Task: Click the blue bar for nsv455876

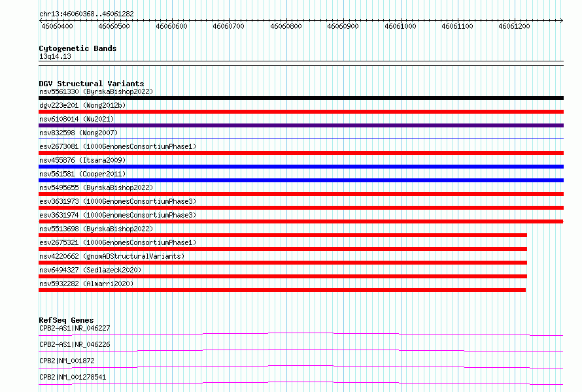Action: [301, 167]
